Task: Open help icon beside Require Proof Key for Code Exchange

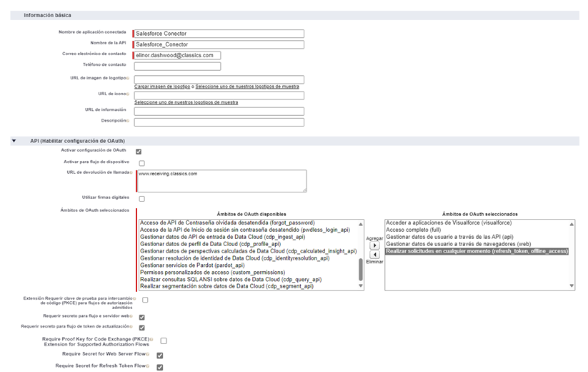Action: (x=151, y=339)
